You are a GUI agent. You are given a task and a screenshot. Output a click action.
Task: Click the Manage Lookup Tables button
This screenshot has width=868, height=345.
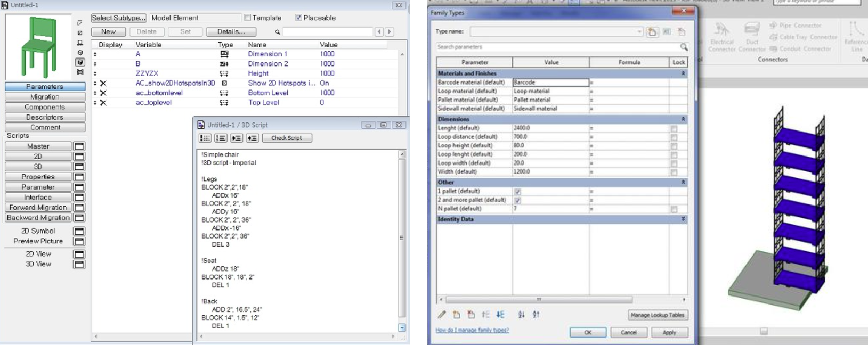(658, 315)
